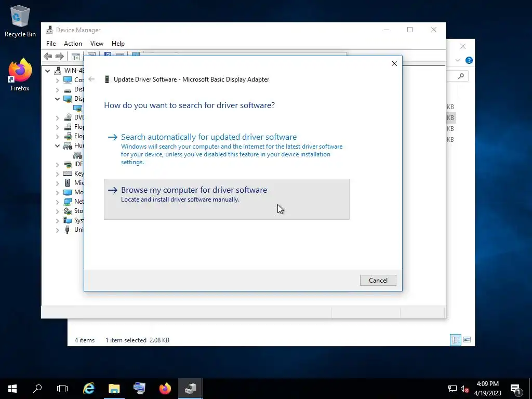
Task: Open File Explorer from taskbar
Action: [x=114, y=389]
